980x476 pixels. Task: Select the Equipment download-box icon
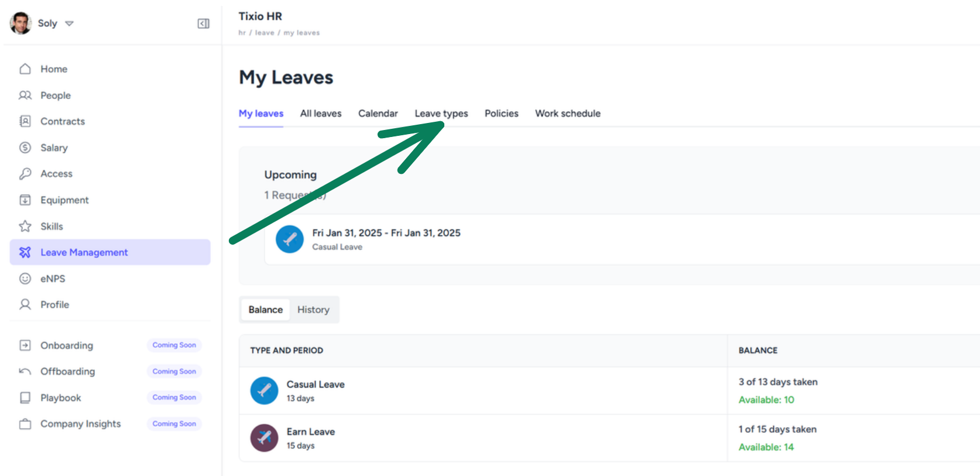(x=25, y=200)
